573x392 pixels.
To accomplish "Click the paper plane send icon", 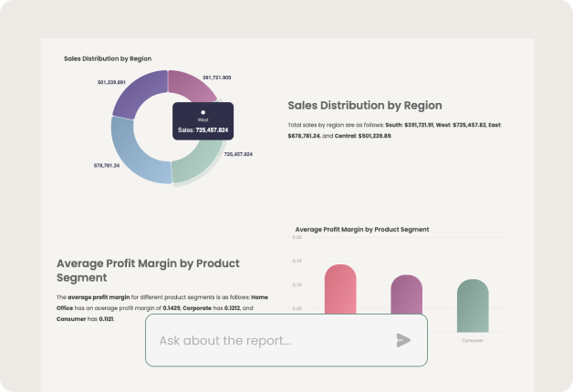I will click(403, 340).
